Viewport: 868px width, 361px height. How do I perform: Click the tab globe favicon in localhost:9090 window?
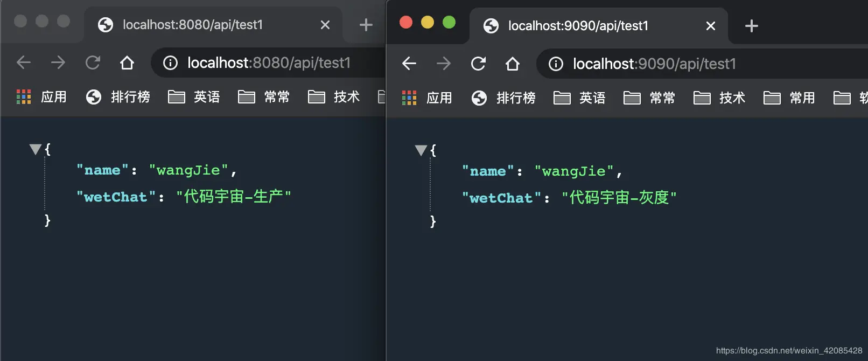point(491,26)
